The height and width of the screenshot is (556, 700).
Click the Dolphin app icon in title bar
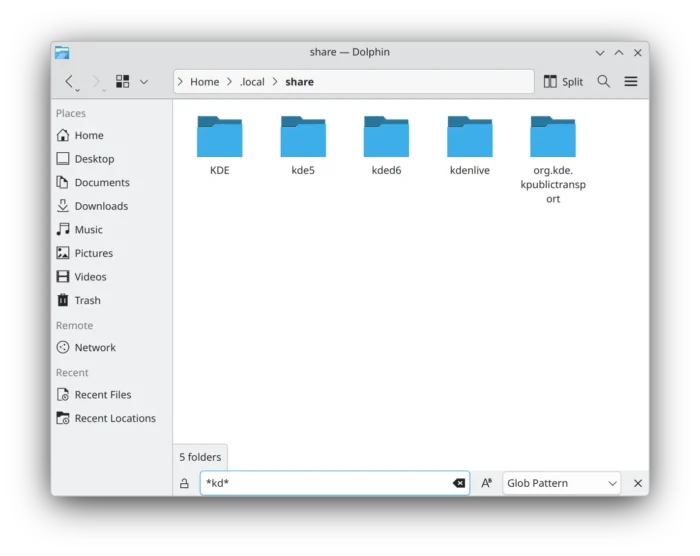click(62, 53)
